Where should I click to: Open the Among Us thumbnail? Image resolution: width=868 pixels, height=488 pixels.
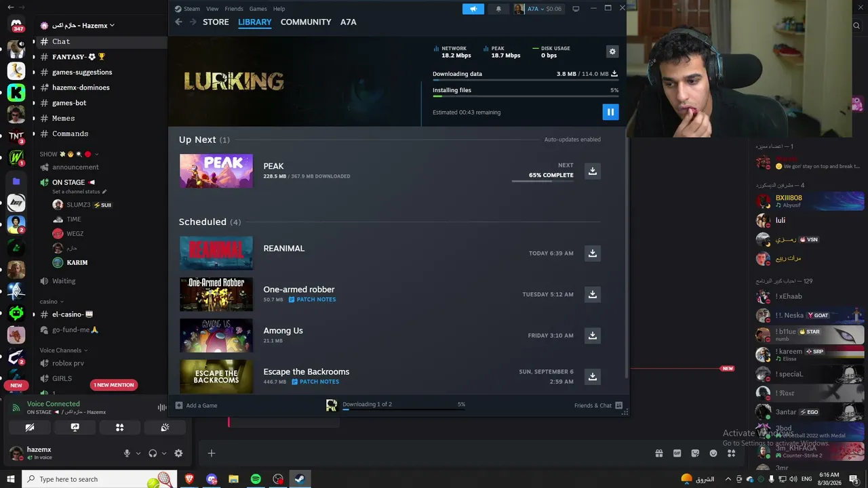pyautogui.click(x=216, y=335)
